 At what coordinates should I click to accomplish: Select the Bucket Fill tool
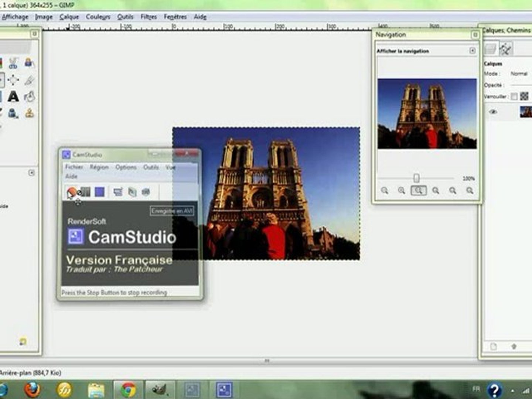tap(30, 96)
